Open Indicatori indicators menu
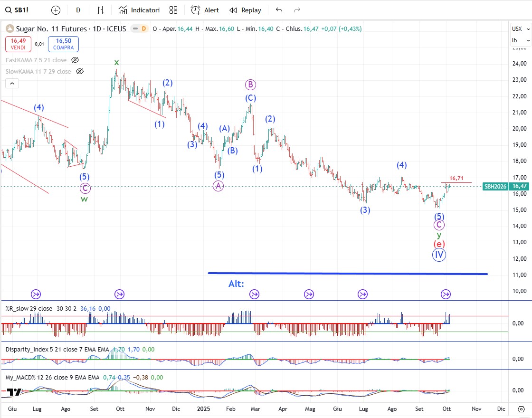Image resolution: width=532 pixels, height=418 pixels. tap(139, 10)
